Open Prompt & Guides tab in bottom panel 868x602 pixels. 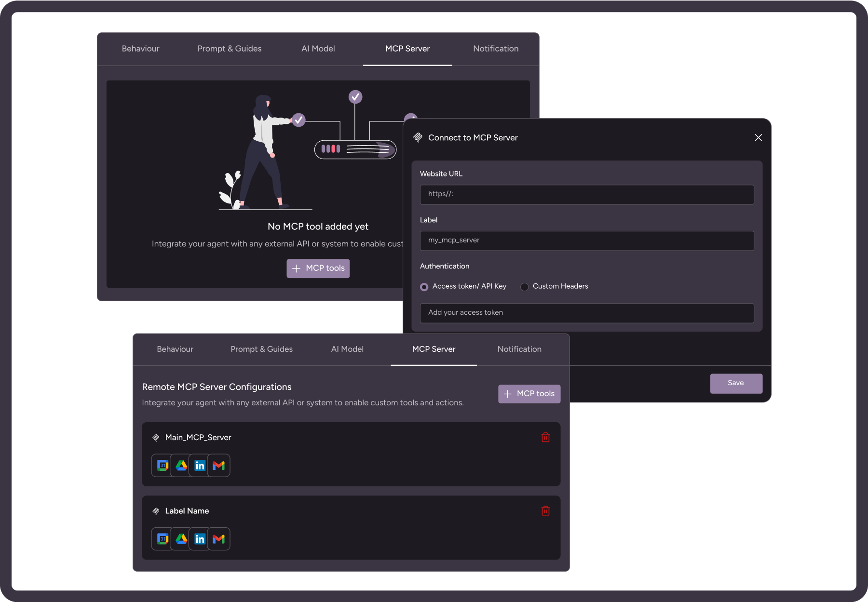pyautogui.click(x=261, y=349)
